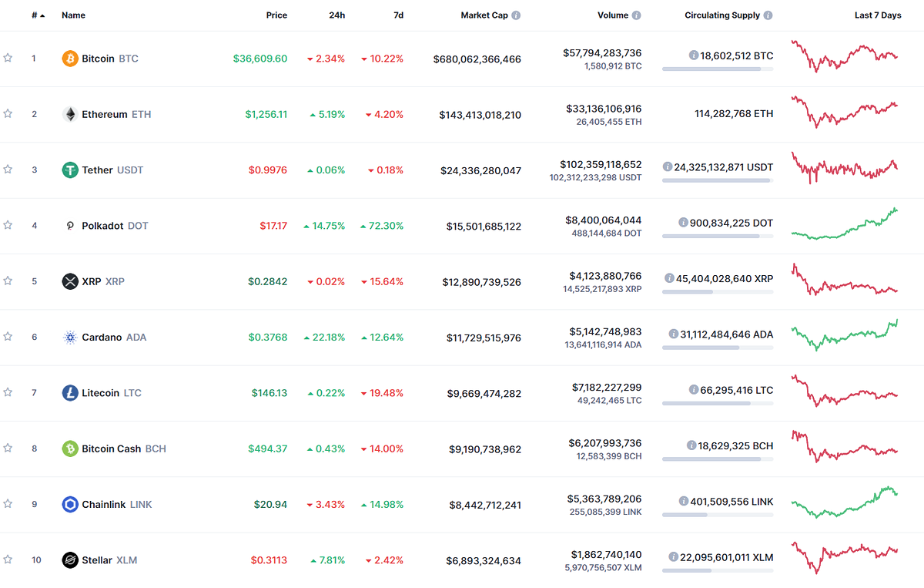Click Cardano 24h change 22.18%
The height and width of the screenshot is (588, 924).
click(324, 337)
